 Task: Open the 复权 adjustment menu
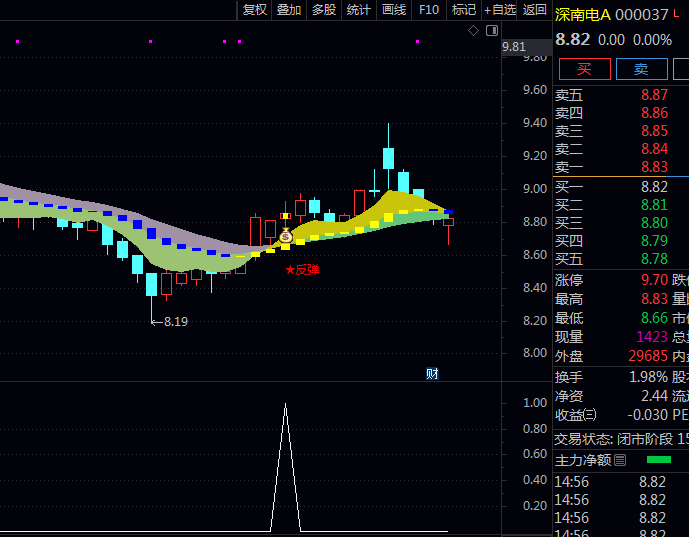point(255,10)
